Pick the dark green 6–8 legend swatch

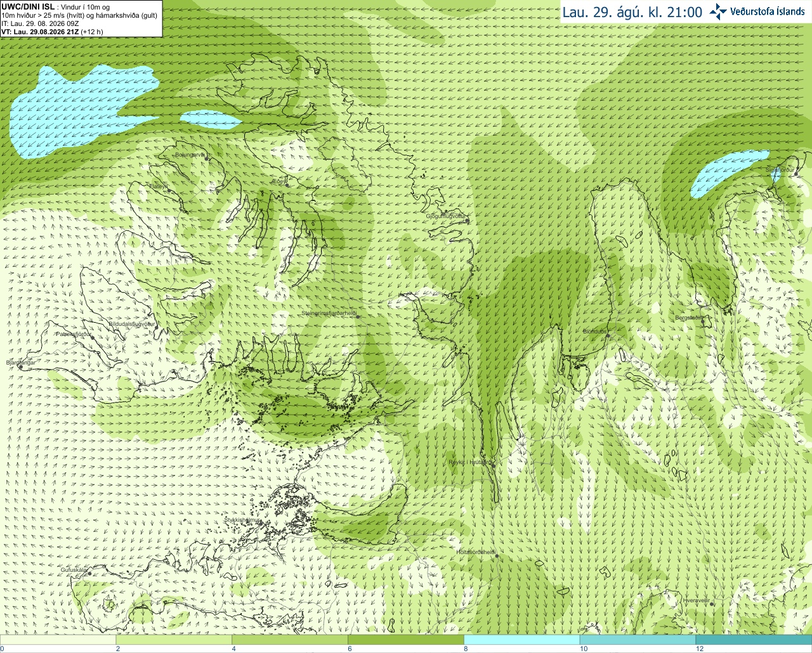tap(406, 640)
